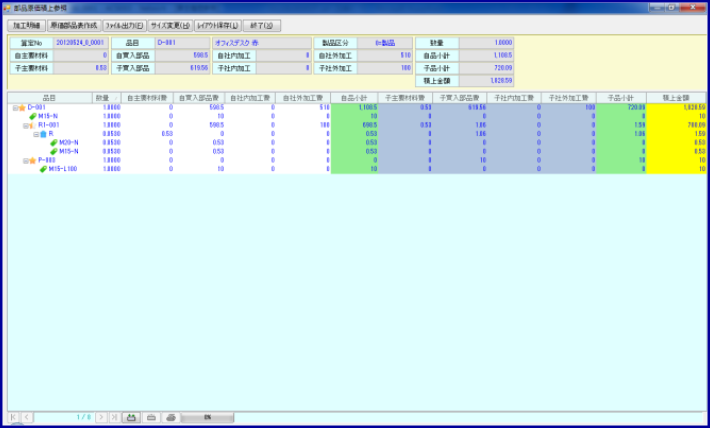Click the 終了(X) exit button

[x=262, y=25]
